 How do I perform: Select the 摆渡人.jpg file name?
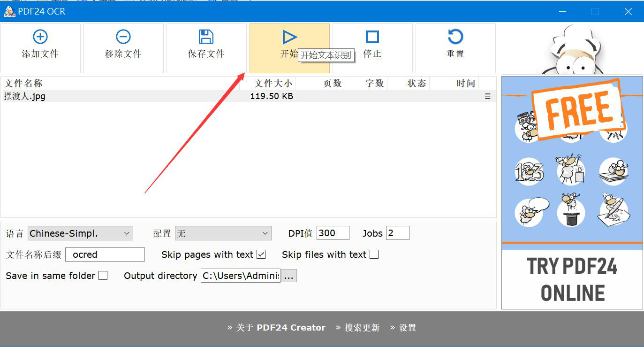point(25,96)
